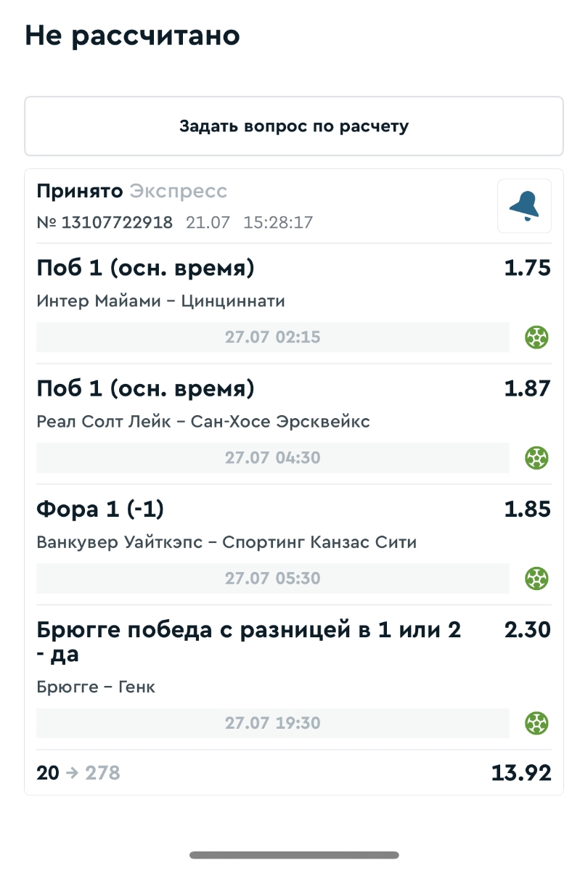Select the 27.07 19:30 time bar
This screenshot has width=588, height=871.
pyautogui.click(x=273, y=723)
